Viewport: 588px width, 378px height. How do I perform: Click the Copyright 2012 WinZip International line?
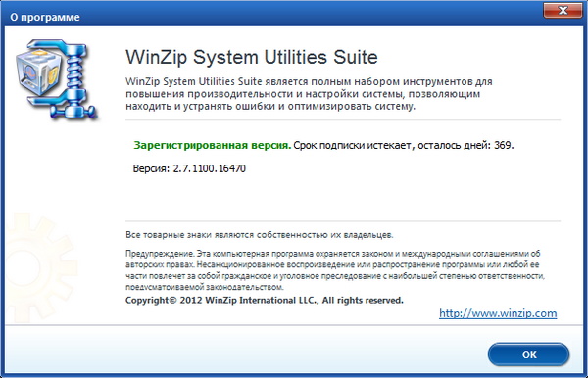[265, 300]
